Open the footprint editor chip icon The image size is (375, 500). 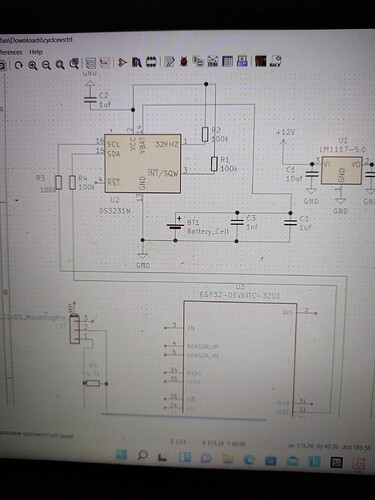(151, 62)
